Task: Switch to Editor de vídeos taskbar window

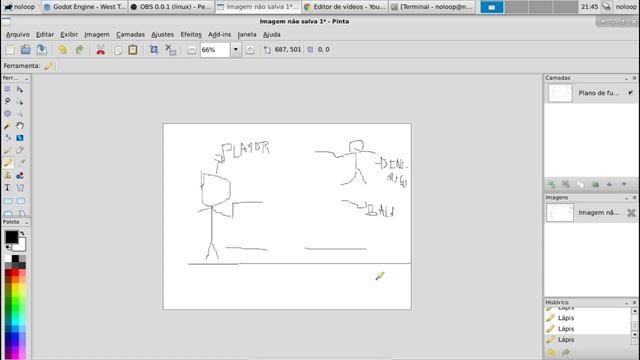Action: click(x=344, y=7)
